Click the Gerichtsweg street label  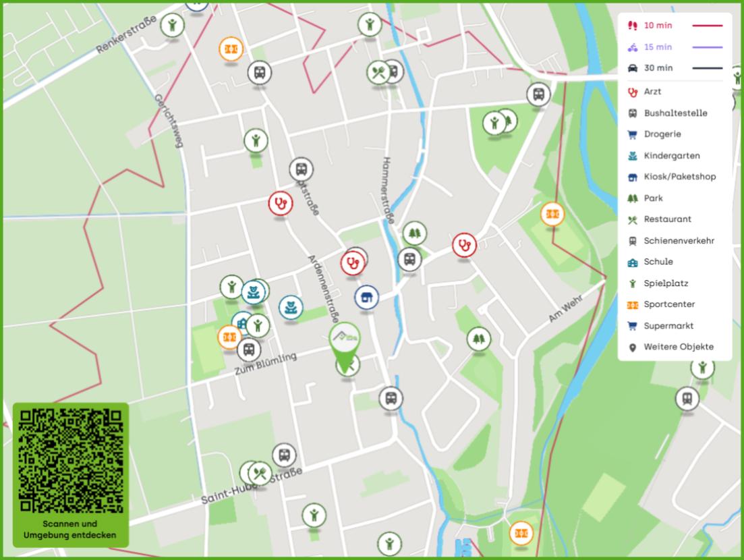point(169,121)
